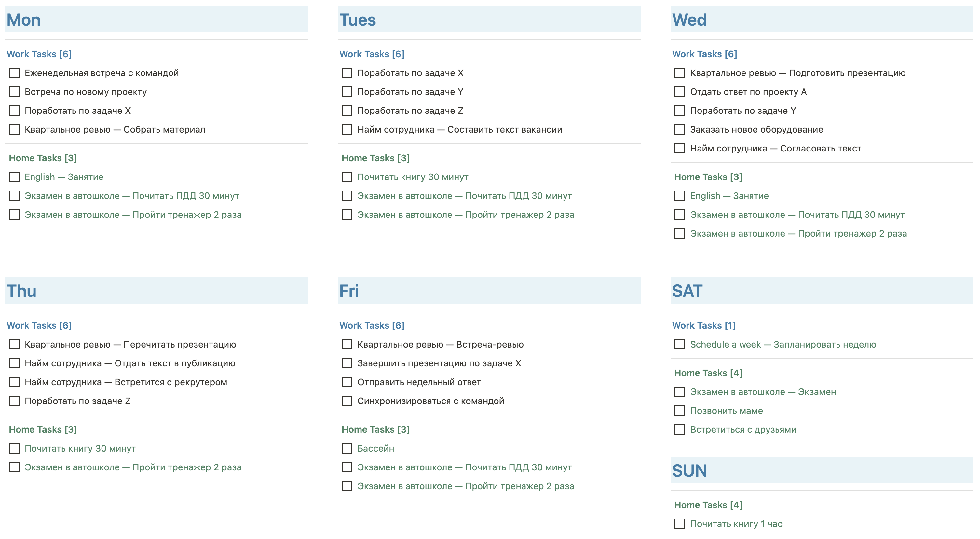Viewport: 980px width, 539px height.
Task: Check the 'Бассейн' task on Friday
Action: (x=347, y=449)
